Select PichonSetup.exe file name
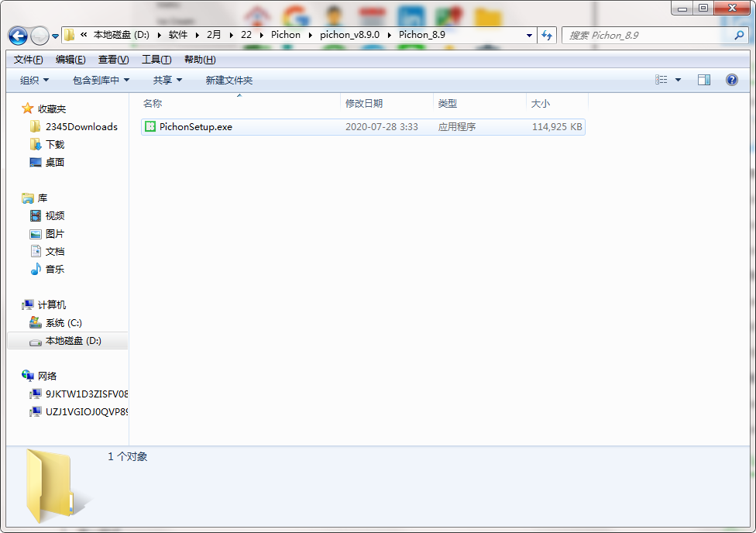This screenshot has width=756, height=533. coord(196,127)
